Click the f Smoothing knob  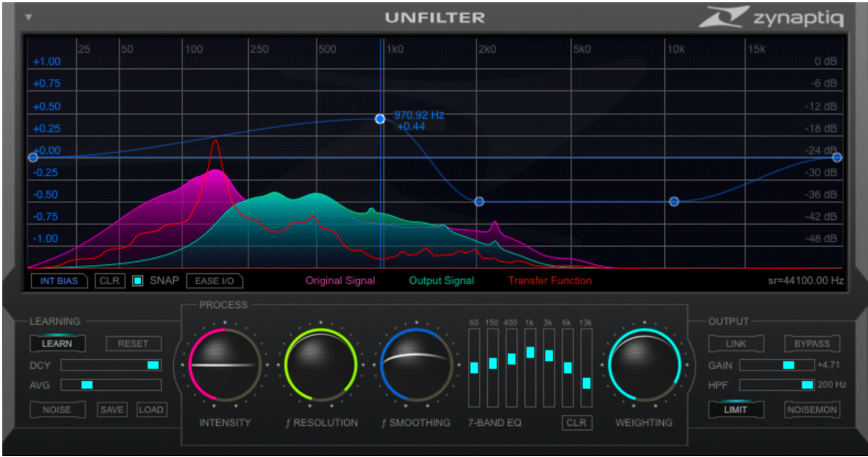(x=416, y=365)
